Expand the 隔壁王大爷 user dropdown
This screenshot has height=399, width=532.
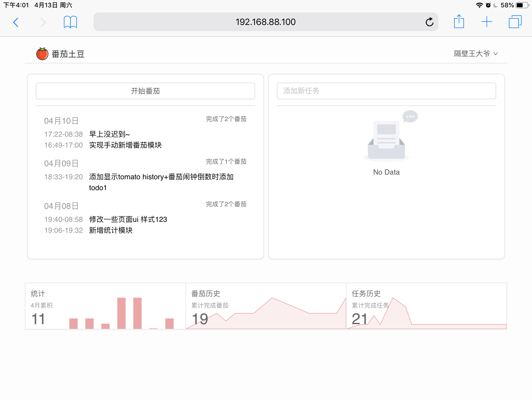[476, 54]
